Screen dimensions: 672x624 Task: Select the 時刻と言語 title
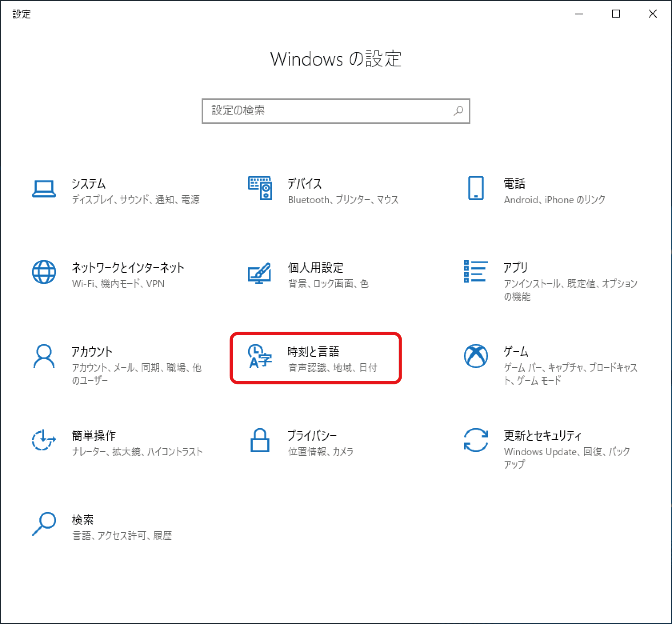314,352
